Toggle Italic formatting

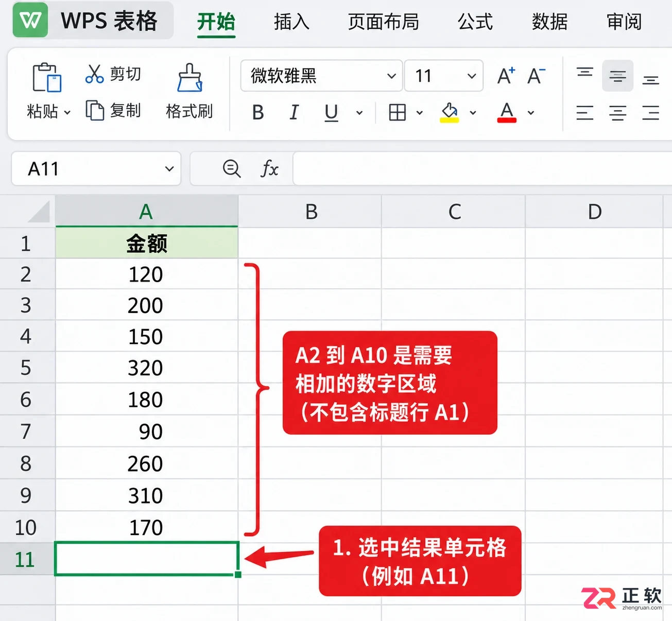[x=294, y=112]
